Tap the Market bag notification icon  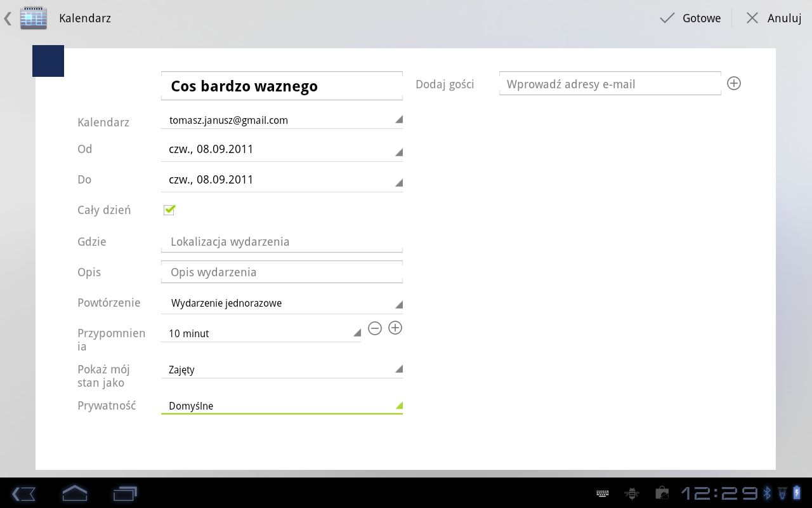click(x=662, y=493)
